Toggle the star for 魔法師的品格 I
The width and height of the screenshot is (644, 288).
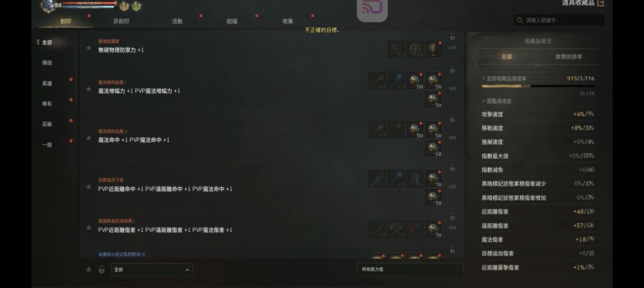88,89
